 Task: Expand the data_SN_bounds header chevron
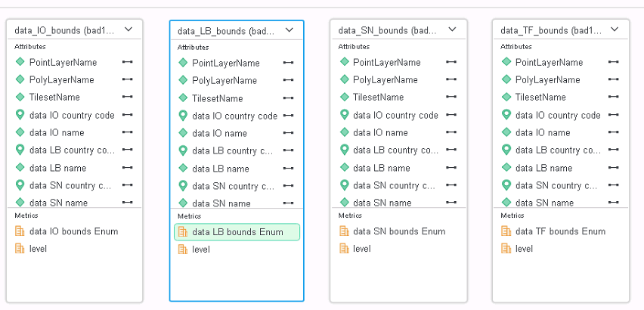[452, 29]
